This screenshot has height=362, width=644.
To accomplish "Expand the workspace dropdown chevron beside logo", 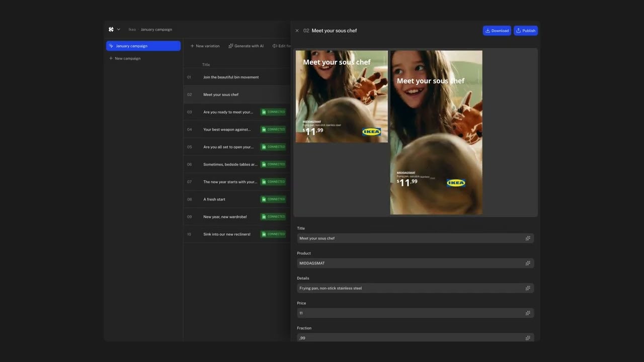I will tap(119, 29).
